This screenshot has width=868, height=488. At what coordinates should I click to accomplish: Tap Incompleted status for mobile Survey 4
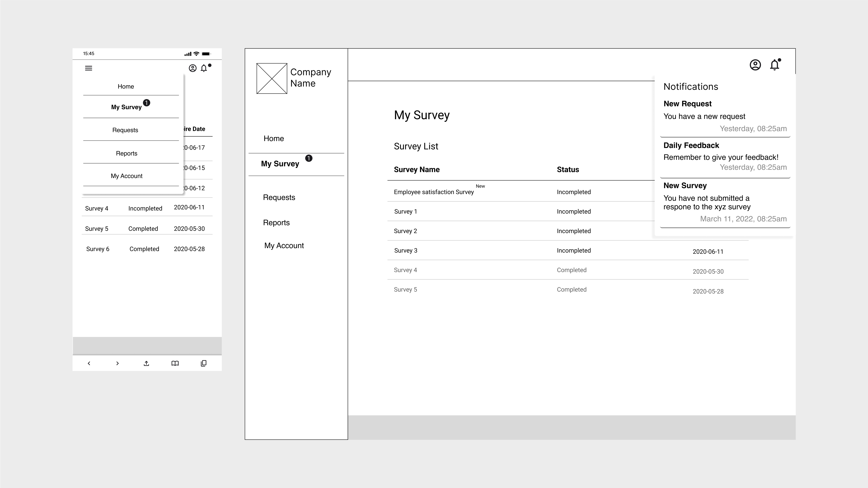pos(145,209)
